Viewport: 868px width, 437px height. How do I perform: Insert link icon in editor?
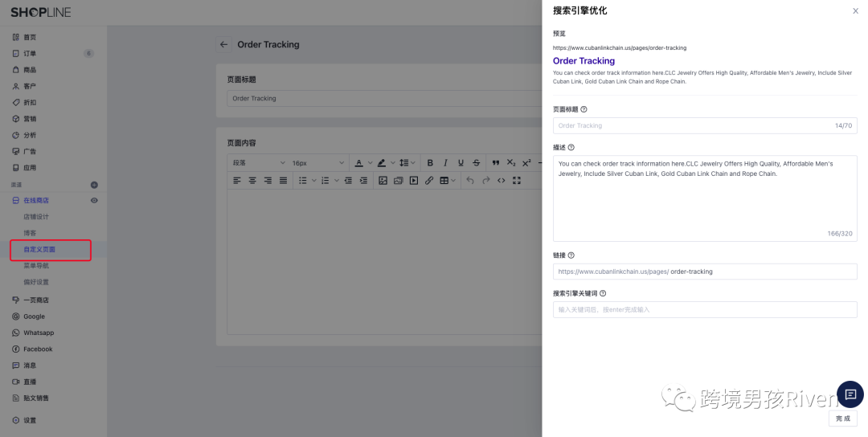point(429,180)
